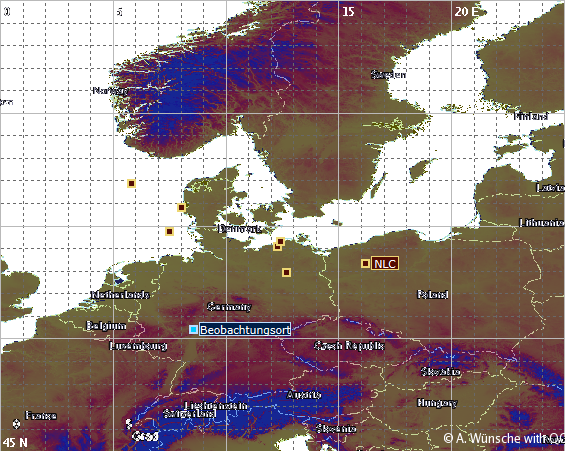Select the Poland country label
This screenshot has width=565, height=451.
(x=433, y=294)
